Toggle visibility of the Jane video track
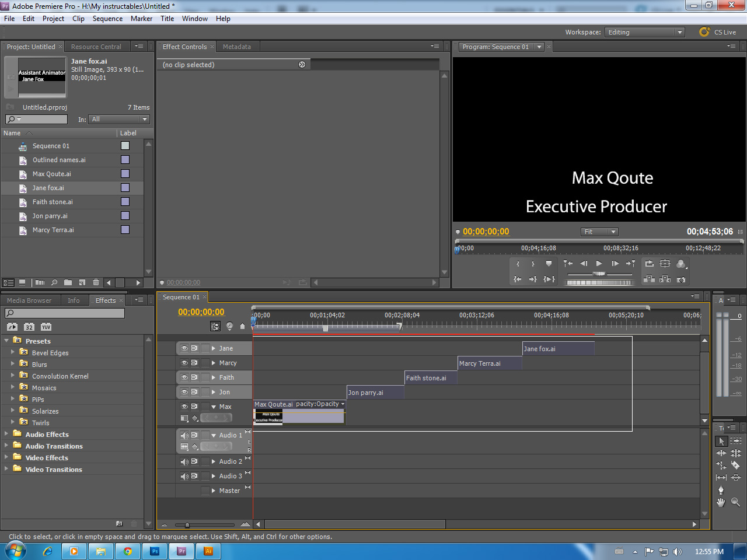The height and width of the screenshot is (560, 747). click(x=184, y=348)
